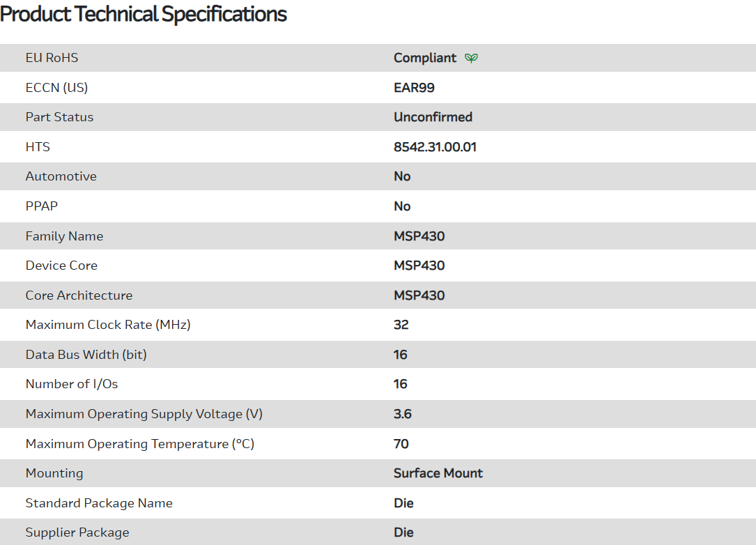This screenshot has width=756, height=545.
Task: Click the Device Core MSP430 value
Action: [x=419, y=266]
